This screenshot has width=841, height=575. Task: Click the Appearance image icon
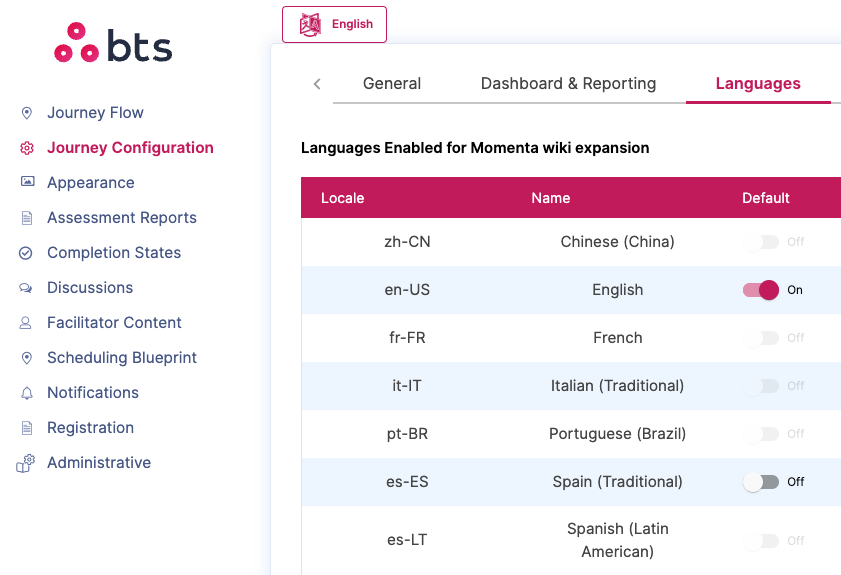coord(27,181)
